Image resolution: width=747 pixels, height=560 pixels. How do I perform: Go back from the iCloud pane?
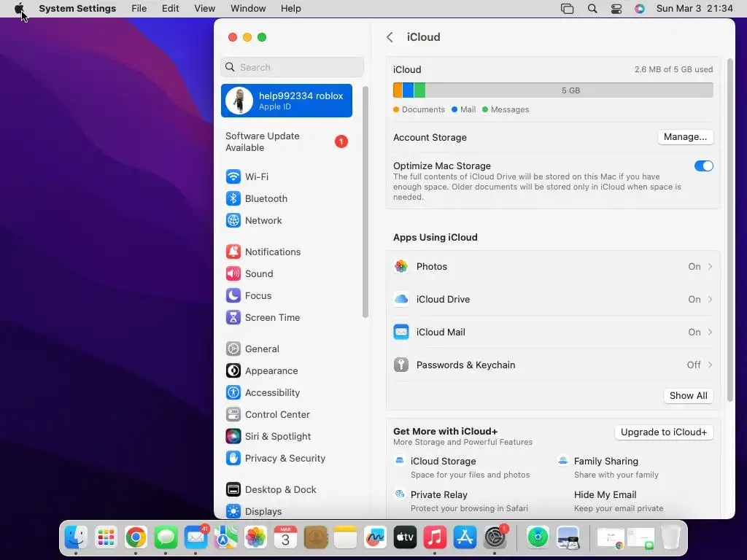[x=390, y=37]
